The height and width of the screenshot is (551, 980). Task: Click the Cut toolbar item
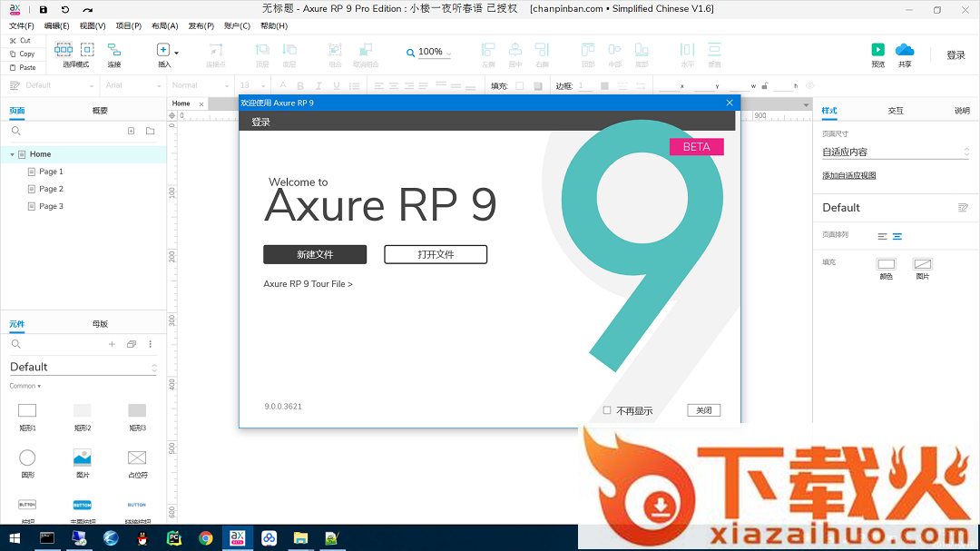20,41
